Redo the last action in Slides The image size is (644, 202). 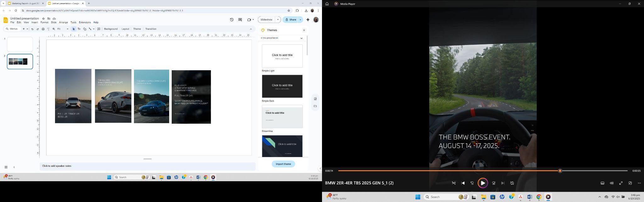tap(37, 29)
